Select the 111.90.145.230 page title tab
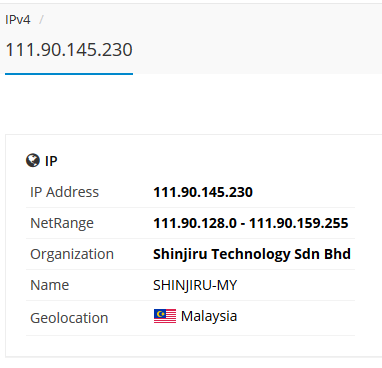The width and height of the screenshot is (382, 368). (69, 50)
